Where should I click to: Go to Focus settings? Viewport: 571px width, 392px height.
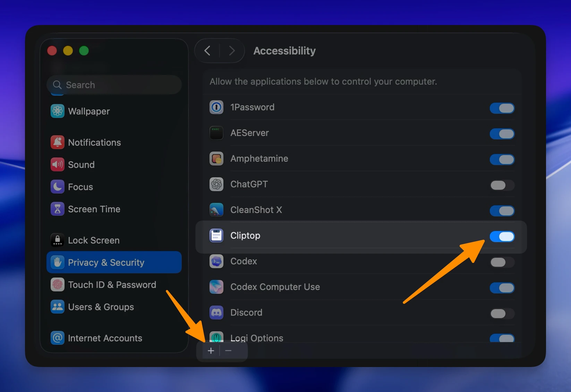(x=114, y=187)
